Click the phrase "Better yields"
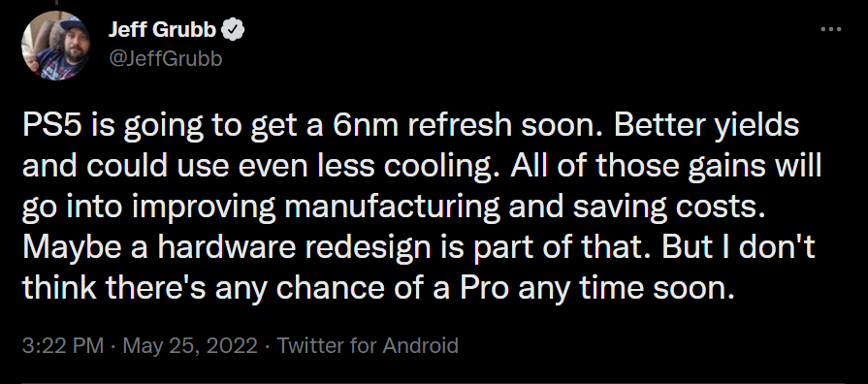868x384 pixels. 706,126
